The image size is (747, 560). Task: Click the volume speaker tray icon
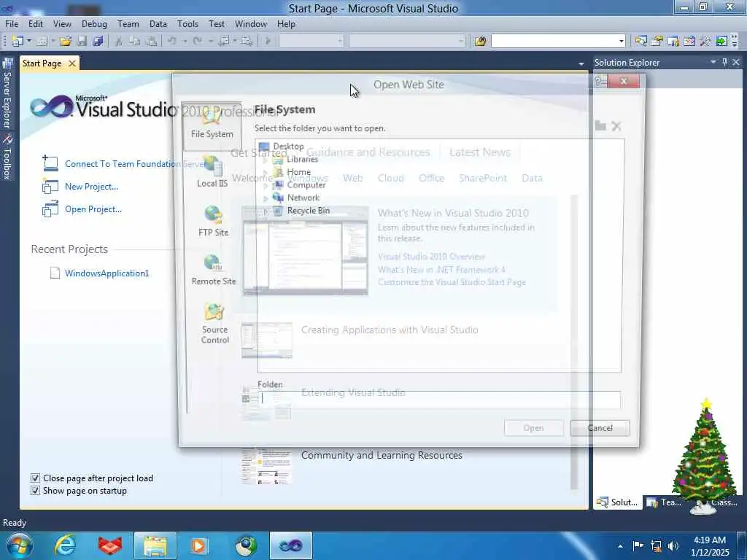tap(673, 546)
